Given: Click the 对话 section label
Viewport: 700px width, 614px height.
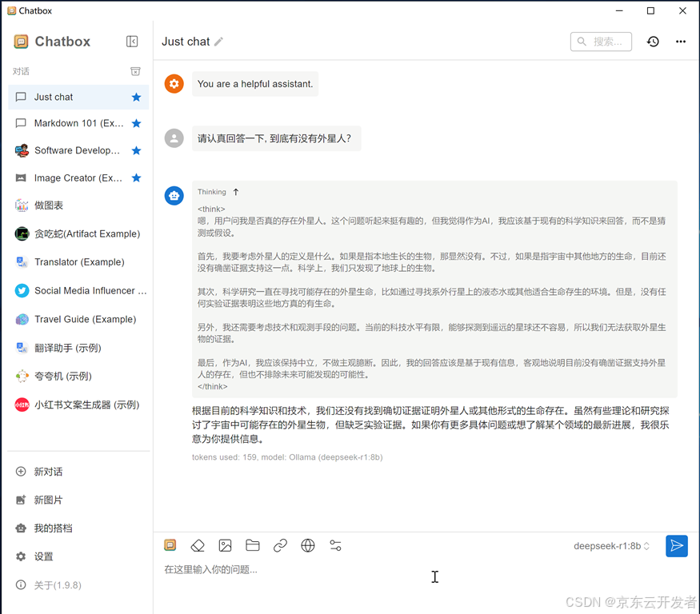Looking at the screenshot, I should click(x=21, y=71).
